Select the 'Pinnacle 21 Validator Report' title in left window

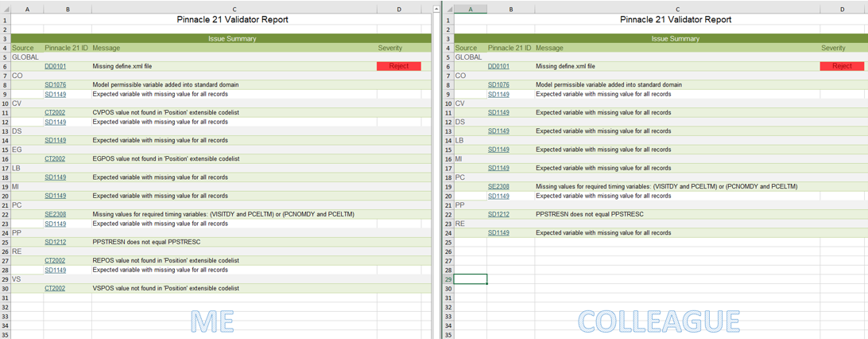(232, 19)
